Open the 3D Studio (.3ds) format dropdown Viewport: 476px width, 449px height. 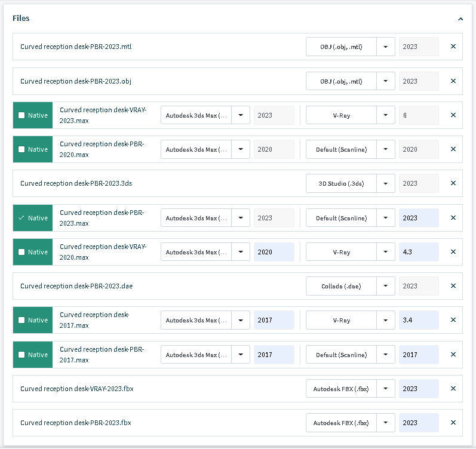pos(386,183)
